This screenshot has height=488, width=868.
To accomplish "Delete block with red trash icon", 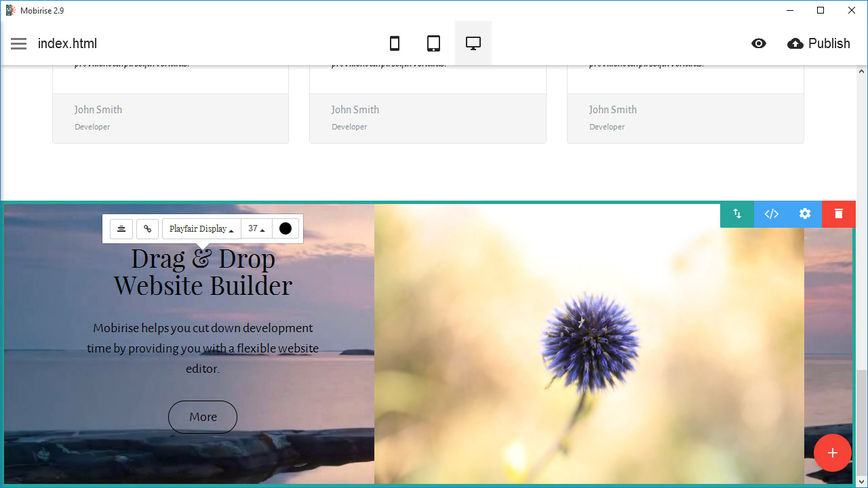I will [x=838, y=214].
